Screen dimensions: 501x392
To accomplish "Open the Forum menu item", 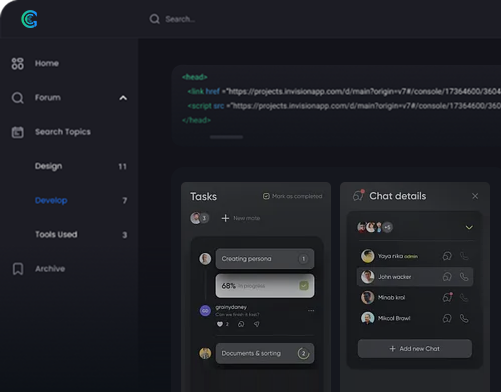I will point(48,98).
